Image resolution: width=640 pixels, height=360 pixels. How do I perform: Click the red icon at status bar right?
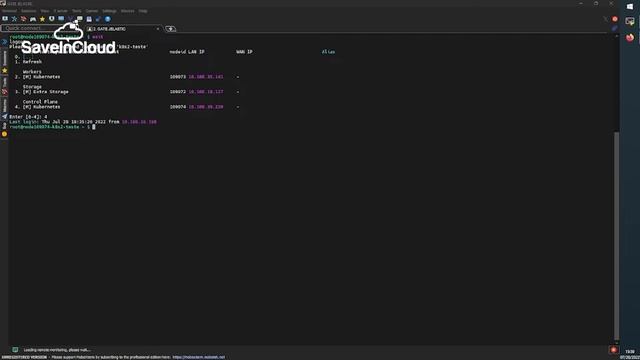point(613,350)
